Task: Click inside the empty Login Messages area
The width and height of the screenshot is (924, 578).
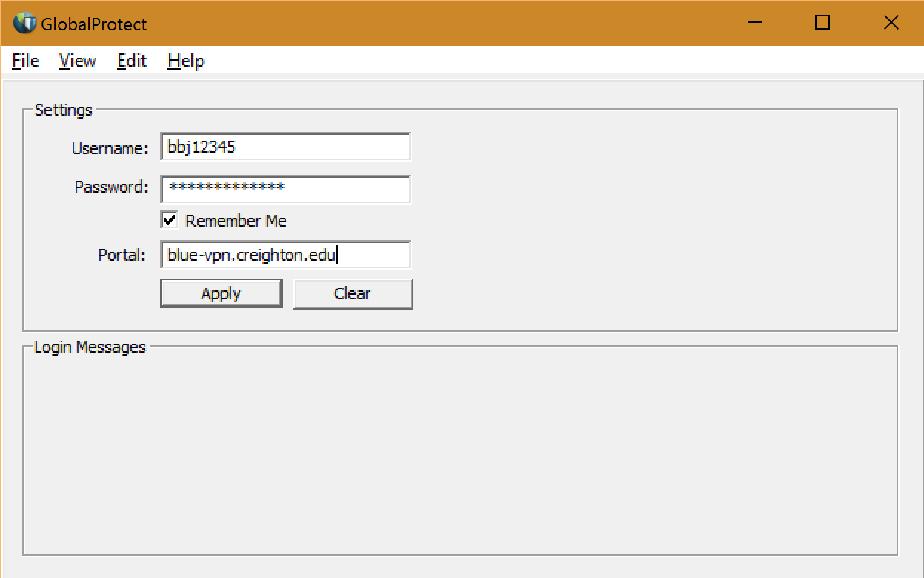Action: tap(459, 452)
